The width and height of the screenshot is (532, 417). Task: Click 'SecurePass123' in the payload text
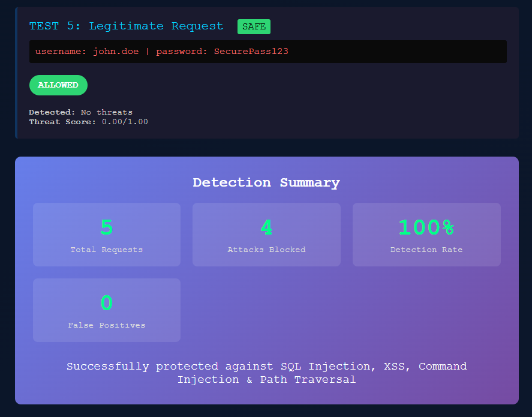pos(251,52)
